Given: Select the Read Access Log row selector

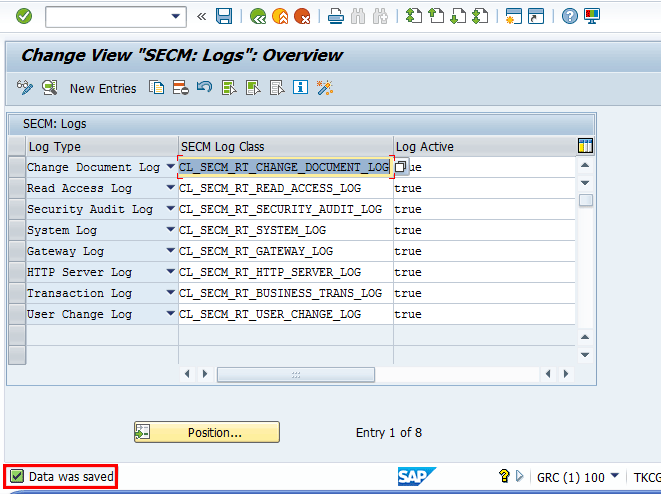Looking at the screenshot, I should click(16, 188).
